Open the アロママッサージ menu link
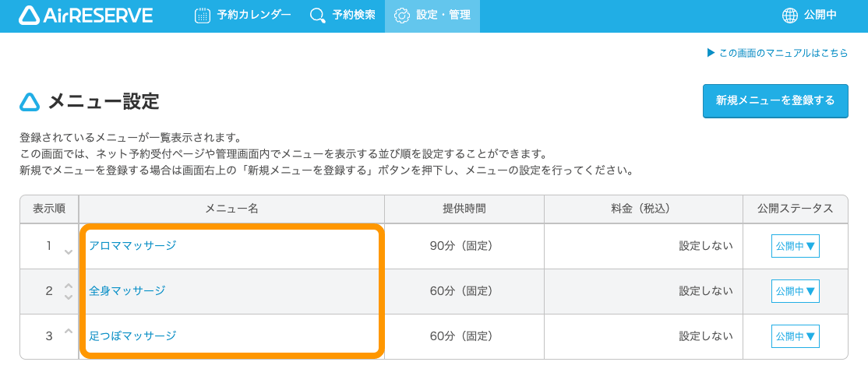 click(x=133, y=245)
